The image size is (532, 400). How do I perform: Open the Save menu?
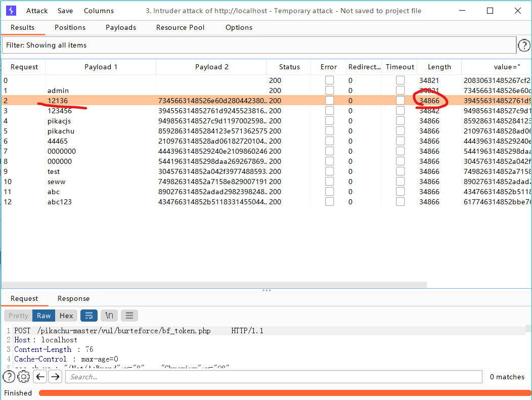coord(65,11)
